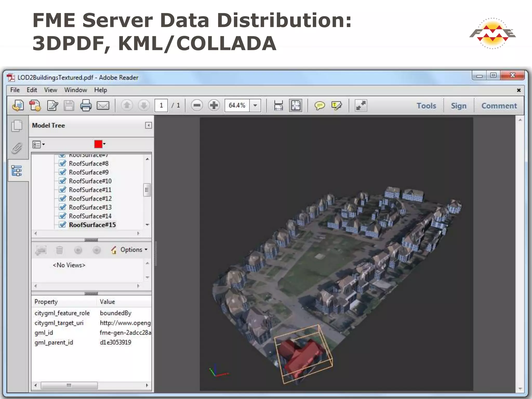Open the zoom percentage dropdown arrow
This screenshot has height=399, width=532.
tap(255, 105)
